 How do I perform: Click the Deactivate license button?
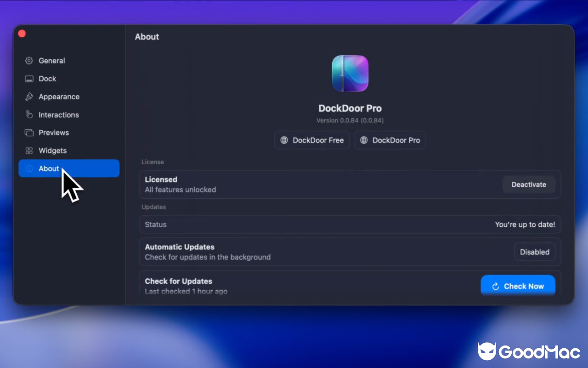pos(529,184)
